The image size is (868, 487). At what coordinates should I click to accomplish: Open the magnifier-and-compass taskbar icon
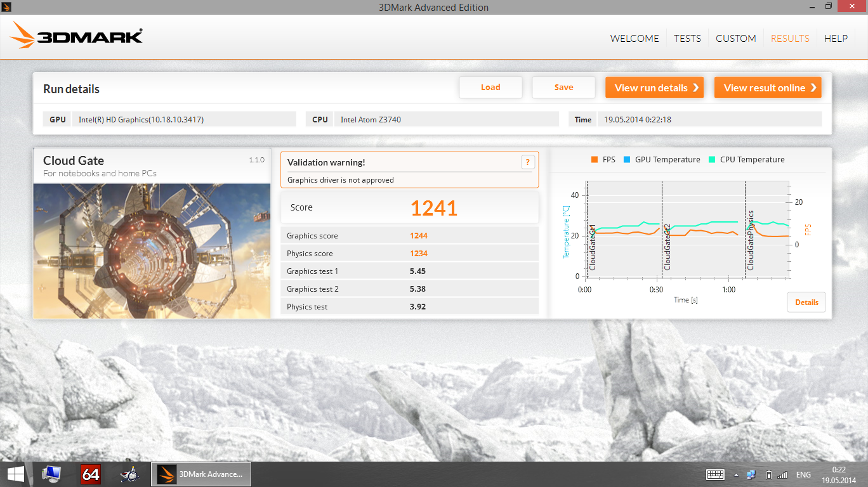pos(130,474)
